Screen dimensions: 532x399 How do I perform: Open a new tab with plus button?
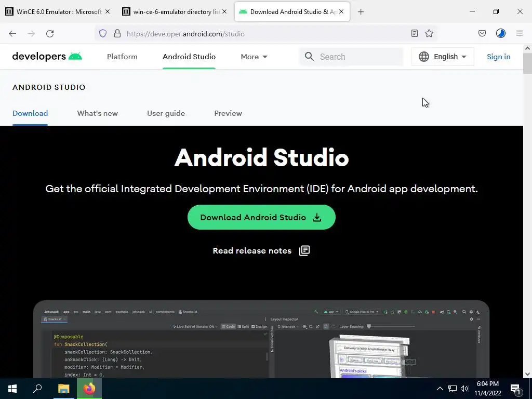pos(361,12)
